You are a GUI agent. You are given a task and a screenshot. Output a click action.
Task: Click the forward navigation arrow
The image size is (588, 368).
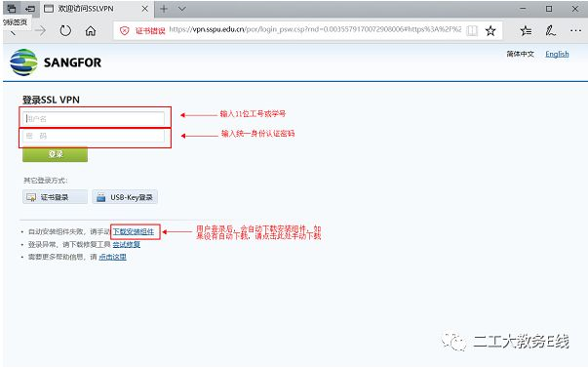tap(40, 31)
